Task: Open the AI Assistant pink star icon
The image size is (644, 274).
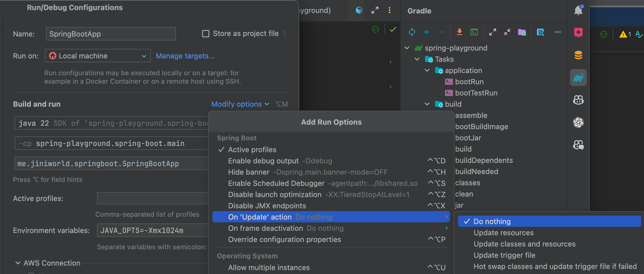Action: 578,33
